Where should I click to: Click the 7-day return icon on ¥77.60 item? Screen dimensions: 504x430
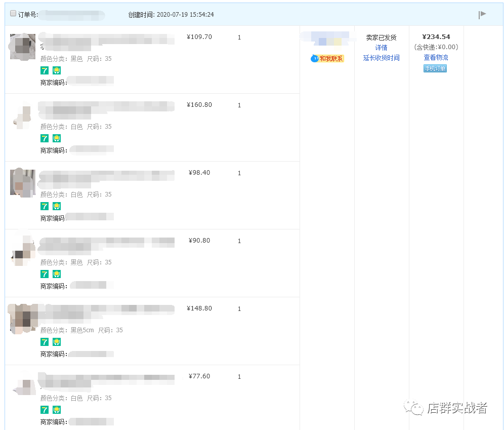(x=44, y=410)
